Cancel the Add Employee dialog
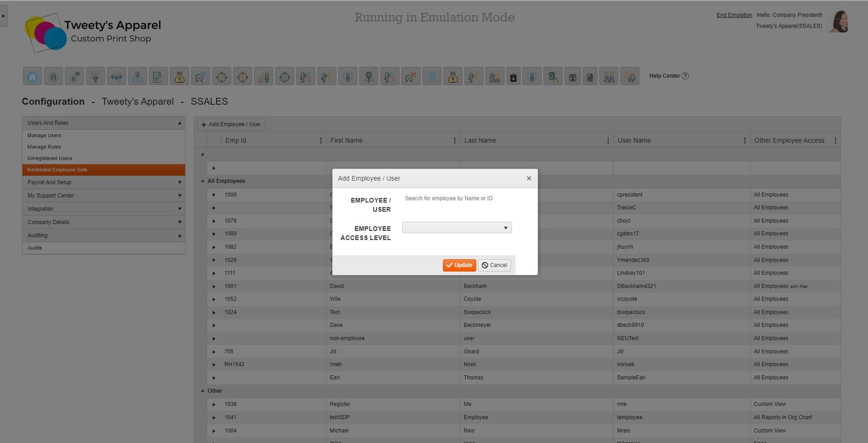This screenshot has height=443, width=868. pos(495,265)
